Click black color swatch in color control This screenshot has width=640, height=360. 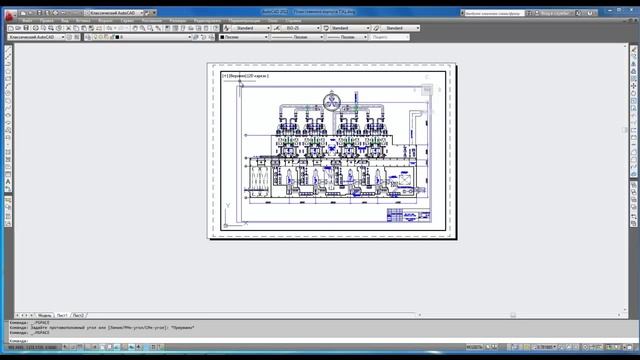click(222, 37)
